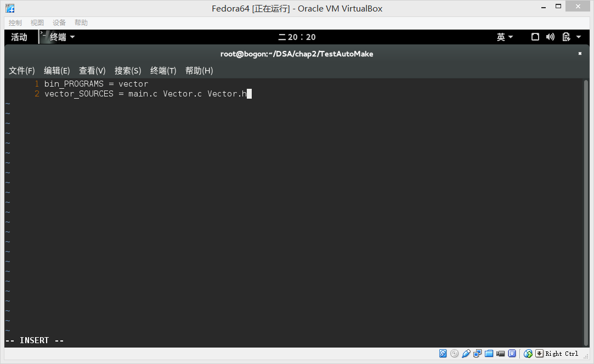594x364 pixels.
Task: Open the shared folders status icon
Action: click(x=489, y=353)
